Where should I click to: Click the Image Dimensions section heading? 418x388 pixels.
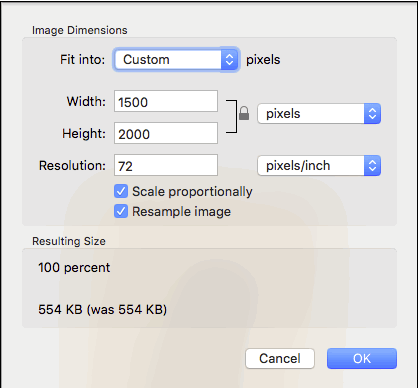click(80, 30)
